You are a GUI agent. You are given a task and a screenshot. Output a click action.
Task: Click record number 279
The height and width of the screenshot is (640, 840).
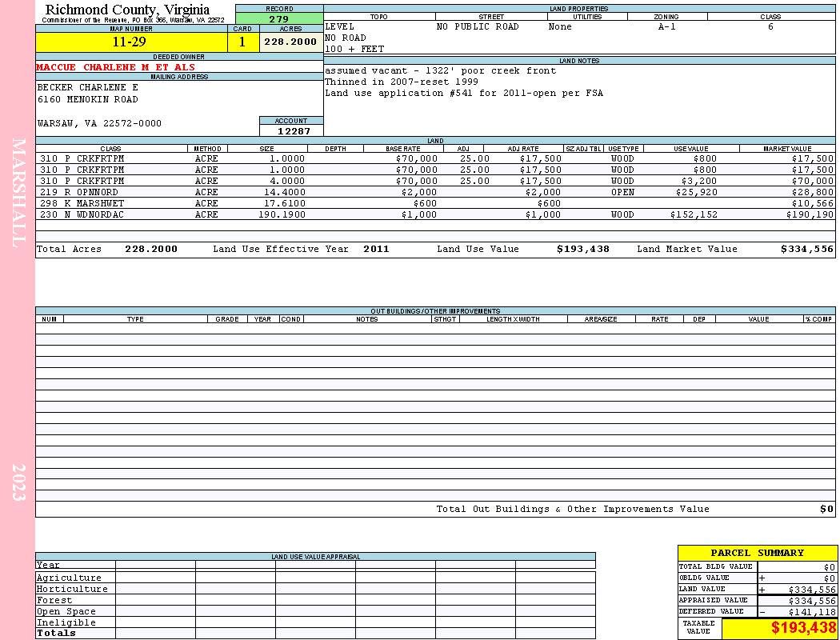(x=279, y=18)
